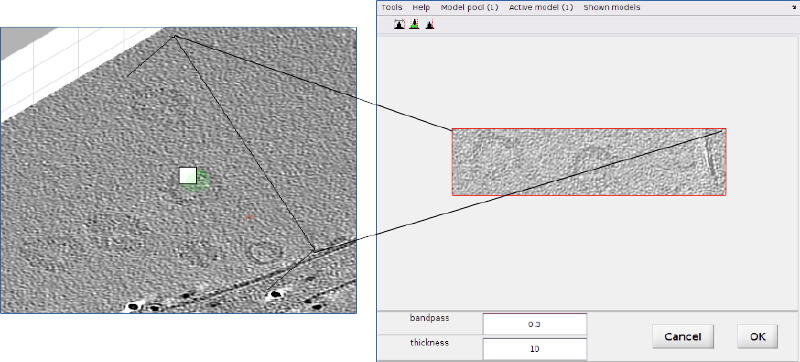Viewport: 800px width, 362px height.
Task: Click the "thickness" label
Action: click(x=429, y=343)
